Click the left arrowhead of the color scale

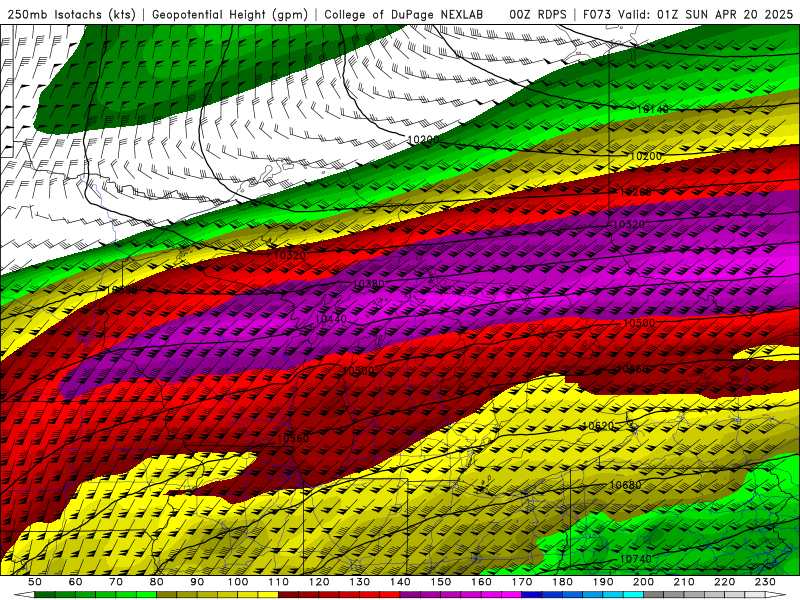(x=24, y=595)
